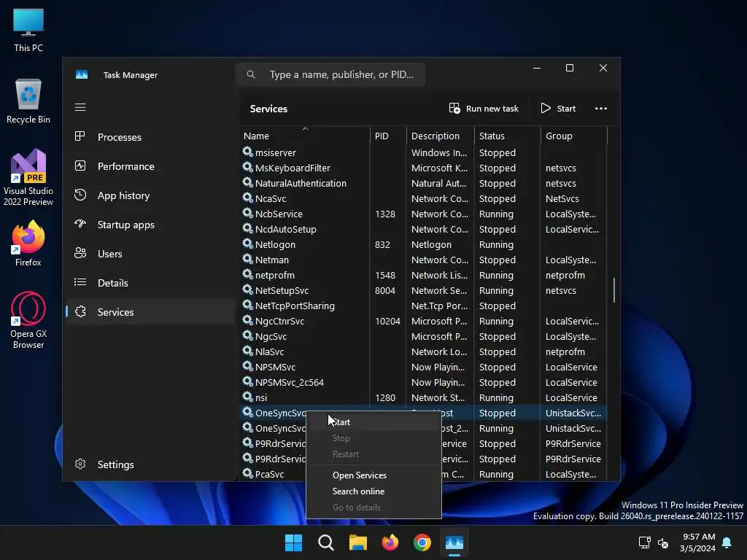Select the NetTcpPortSharing service
The width and height of the screenshot is (747, 560).
tap(423, 306)
